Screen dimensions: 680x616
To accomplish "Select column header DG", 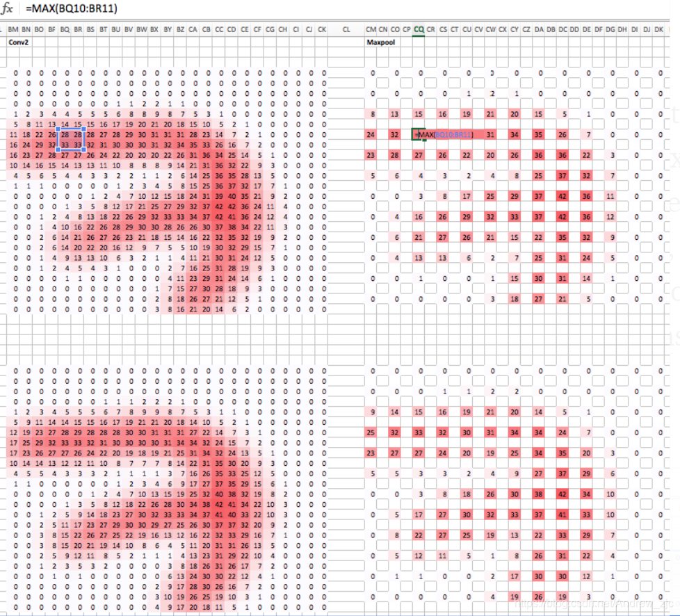I will (x=610, y=29).
